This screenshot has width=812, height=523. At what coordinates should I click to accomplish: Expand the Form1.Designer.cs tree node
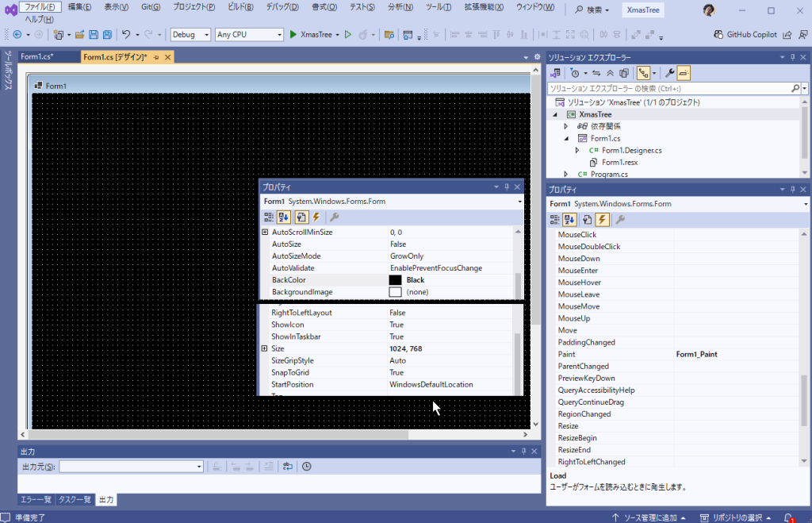[577, 150]
